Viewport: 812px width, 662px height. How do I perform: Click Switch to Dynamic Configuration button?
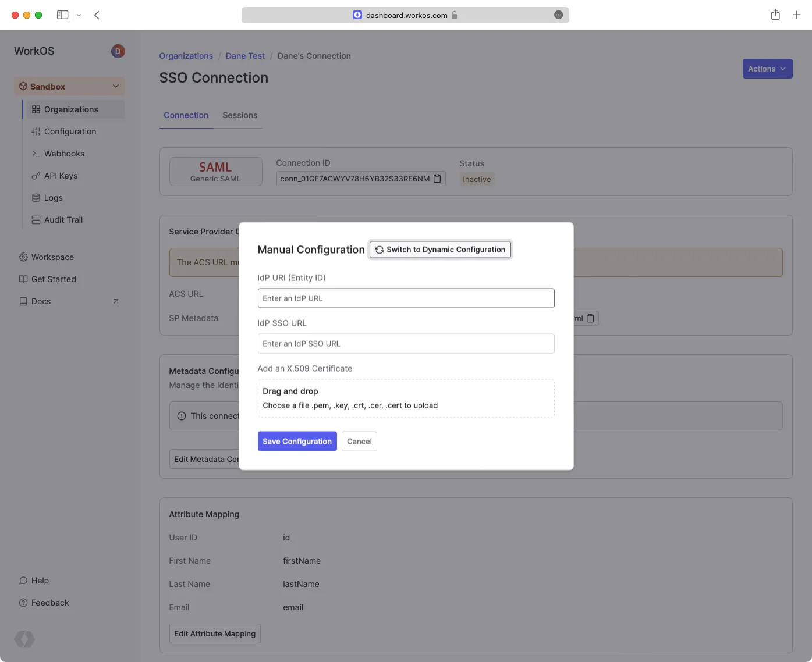click(441, 250)
